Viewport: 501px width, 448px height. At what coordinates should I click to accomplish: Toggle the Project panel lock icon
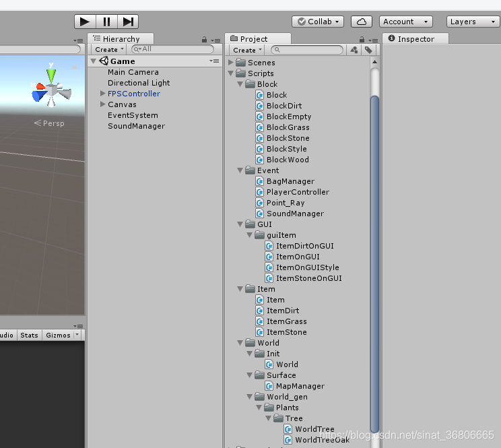362,40
